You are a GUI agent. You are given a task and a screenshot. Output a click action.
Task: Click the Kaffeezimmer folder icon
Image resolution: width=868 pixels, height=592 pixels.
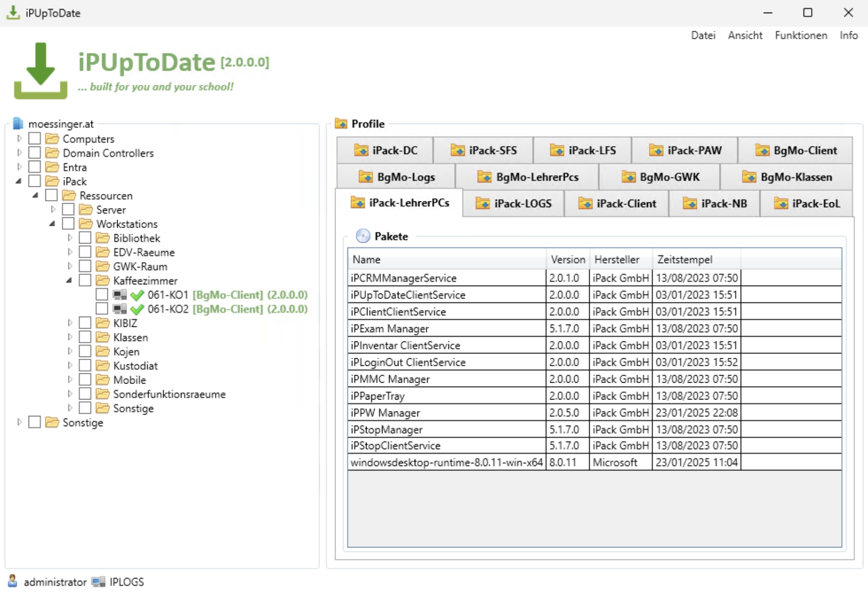tap(102, 281)
